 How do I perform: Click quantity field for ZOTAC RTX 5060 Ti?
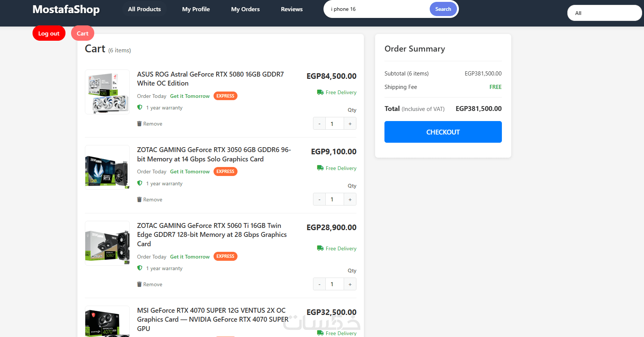coord(335,284)
